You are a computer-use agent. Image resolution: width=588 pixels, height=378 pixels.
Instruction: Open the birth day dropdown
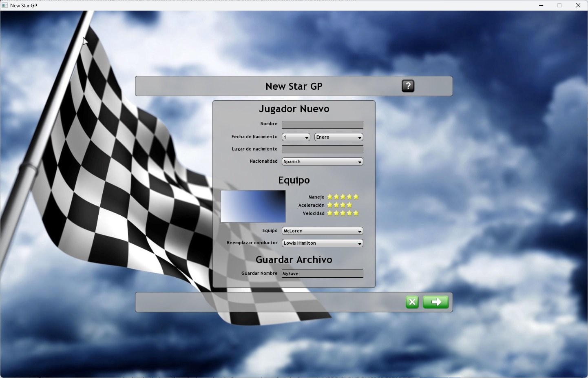pyautogui.click(x=296, y=137)
